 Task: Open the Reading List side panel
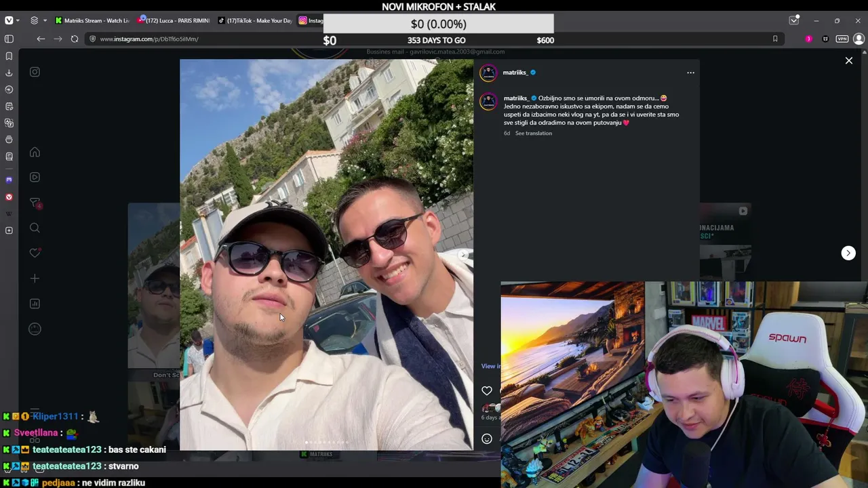pyautogui.click(x=9, y=157)
